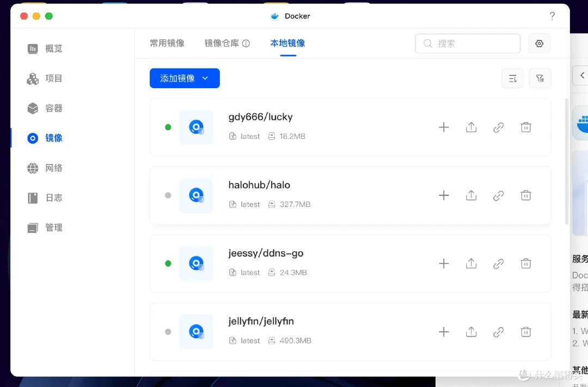Open the 日志 logs section
This screenshot has height=387, width=588.
(x=45, y=198)
